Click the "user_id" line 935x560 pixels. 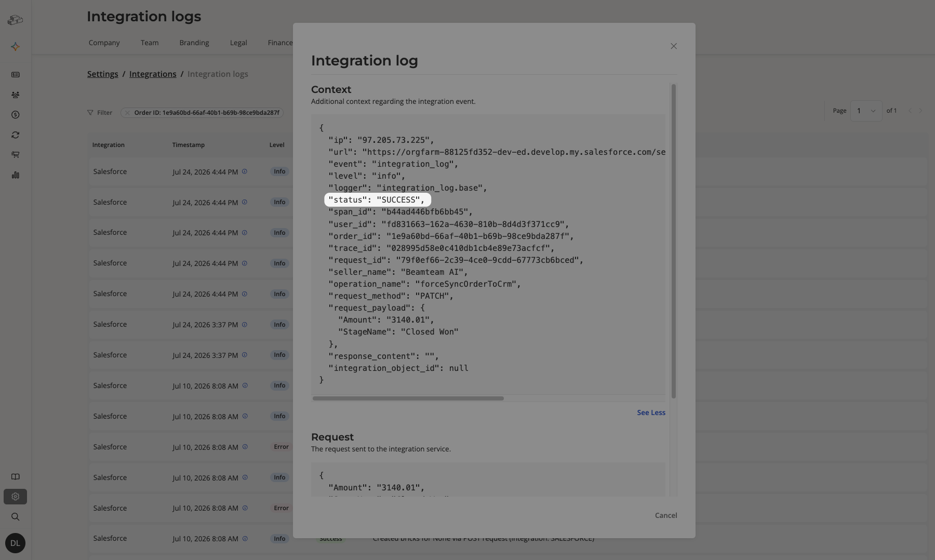449,224
